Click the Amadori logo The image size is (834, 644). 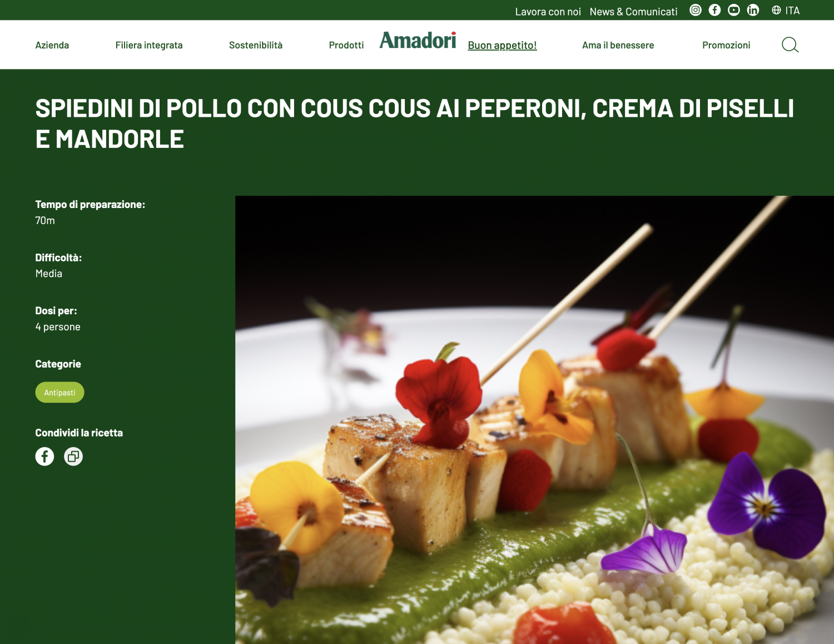(418, 40)
